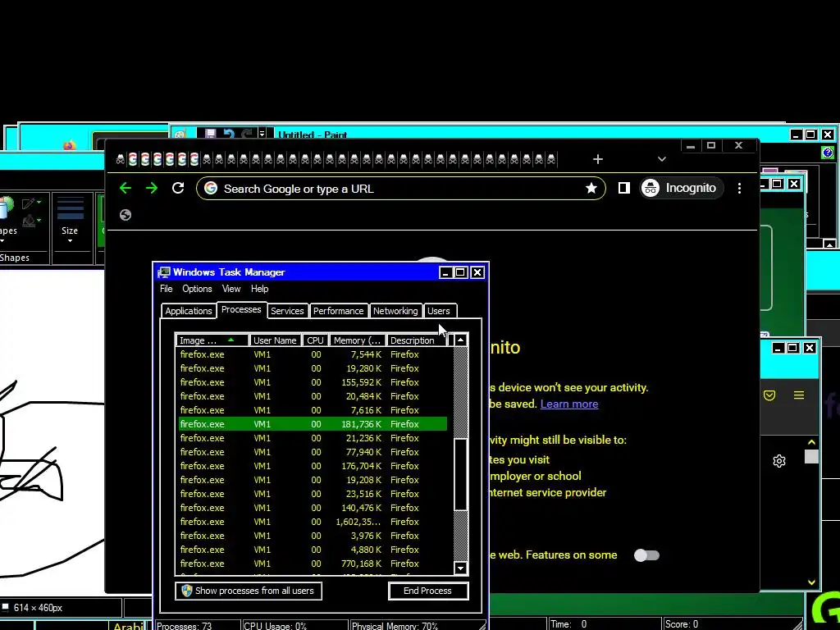The width and height of the screenshot is (840, 630).
Task: Bookmark this tab with the star icon
Action: [591, 188]
